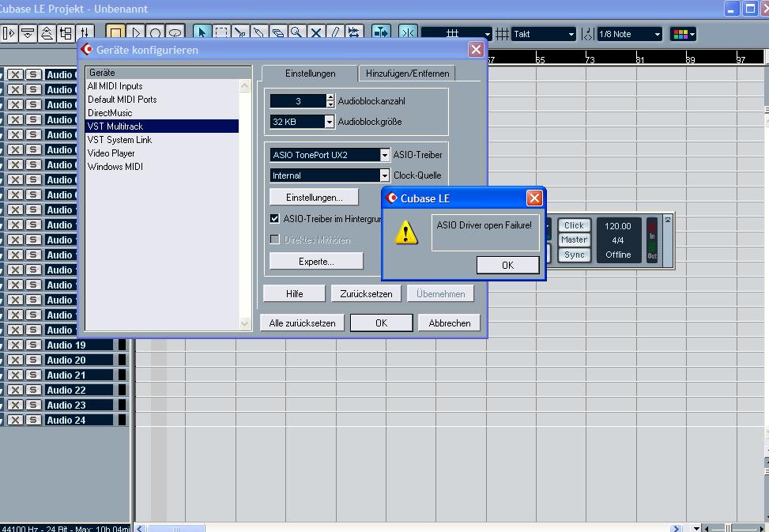Screen dimensions: 769x532
Task: Click the yellow warning icon in the error dialog
Action: 406,232
